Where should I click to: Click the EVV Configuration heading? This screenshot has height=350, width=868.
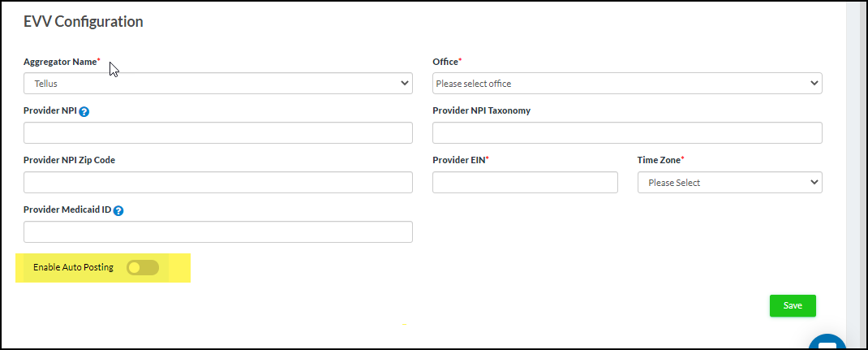click(84, 22)
